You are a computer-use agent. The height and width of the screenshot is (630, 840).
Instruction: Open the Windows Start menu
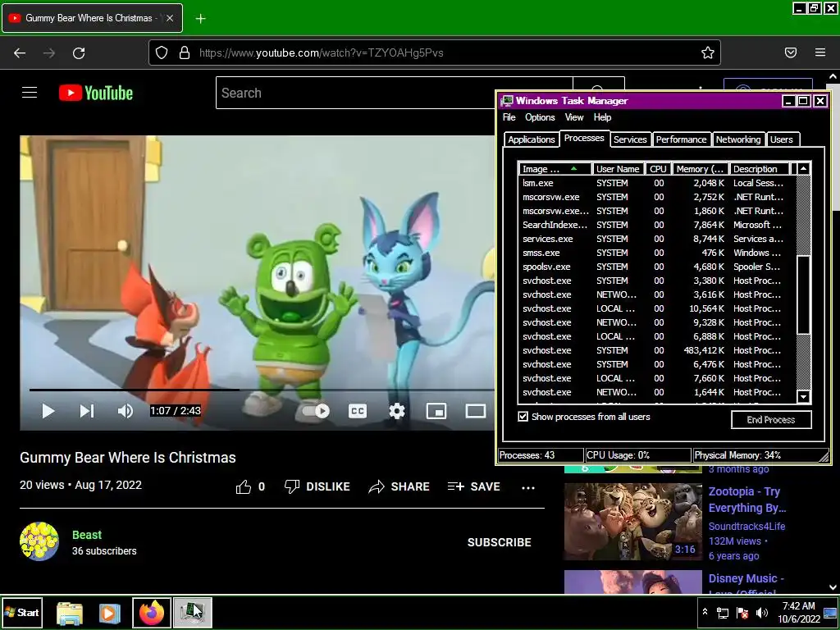21,612
